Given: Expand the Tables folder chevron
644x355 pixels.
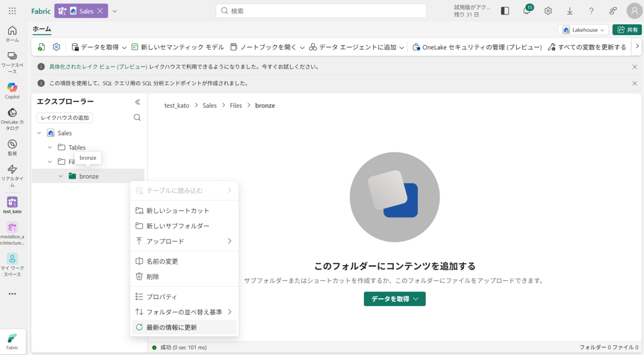Looking at the screenshot, I should pos(50,147).
